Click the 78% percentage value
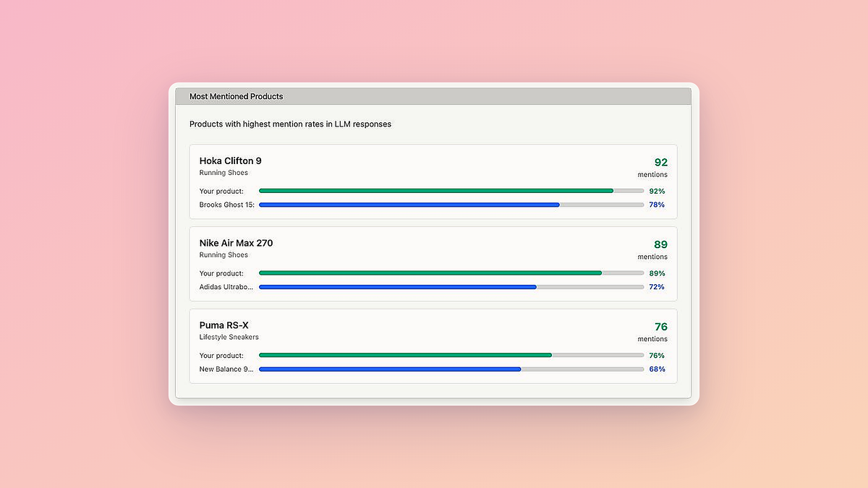Screen dimensions: 868x488 pyautogui.click(x=657, y=205)
